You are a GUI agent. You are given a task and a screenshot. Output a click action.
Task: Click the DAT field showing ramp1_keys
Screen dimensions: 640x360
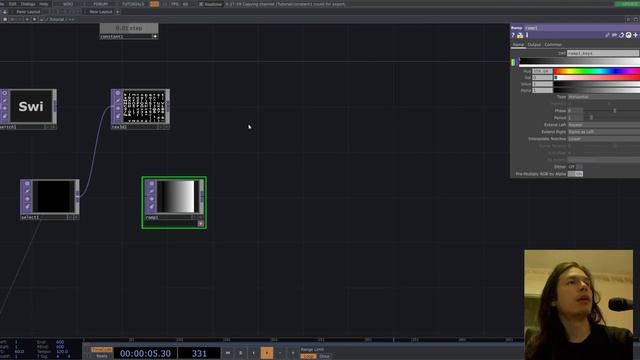[x=603, y=53]
